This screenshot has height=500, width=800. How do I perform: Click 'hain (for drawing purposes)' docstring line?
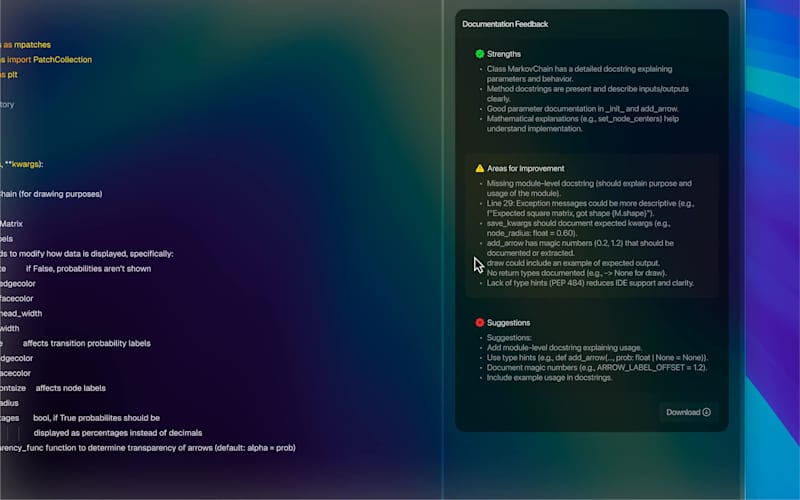click(x=51, y=194)
